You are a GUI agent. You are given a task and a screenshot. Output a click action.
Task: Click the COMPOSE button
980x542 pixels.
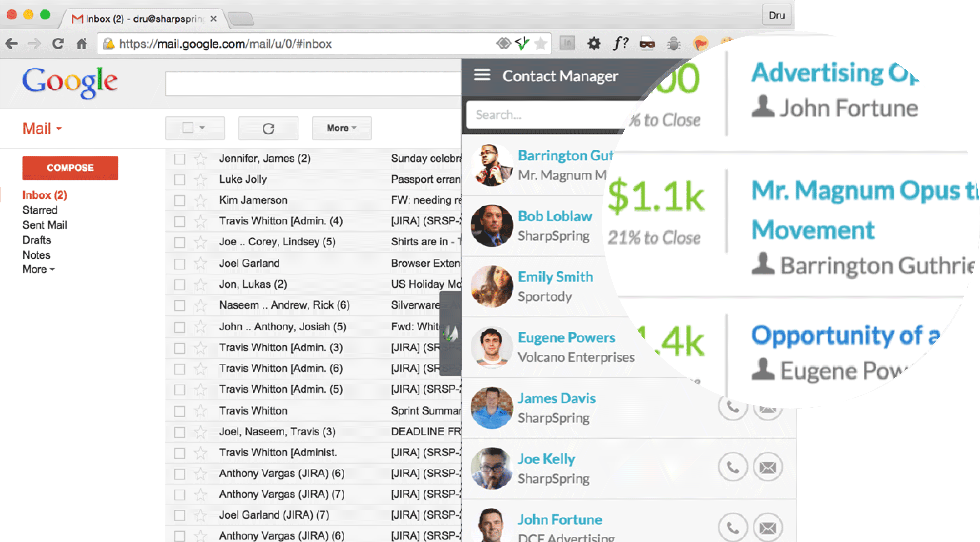pos(70,168)
